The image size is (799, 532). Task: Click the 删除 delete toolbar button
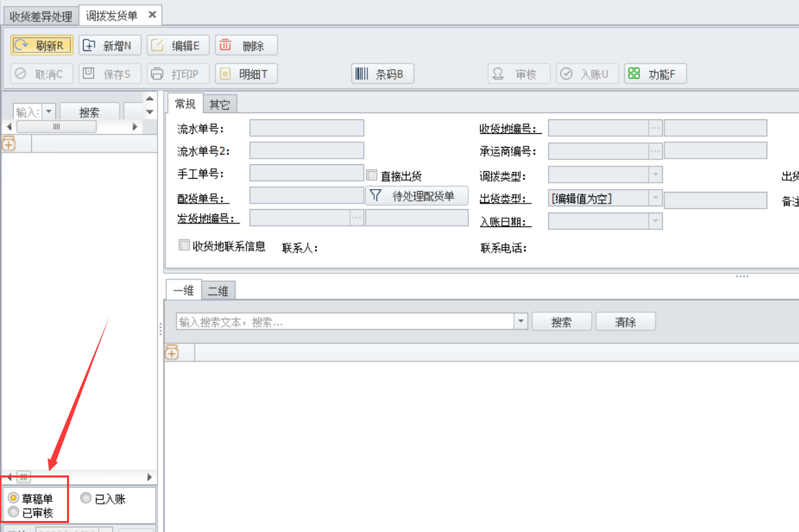pyautogui.click(x=246, y=46)
